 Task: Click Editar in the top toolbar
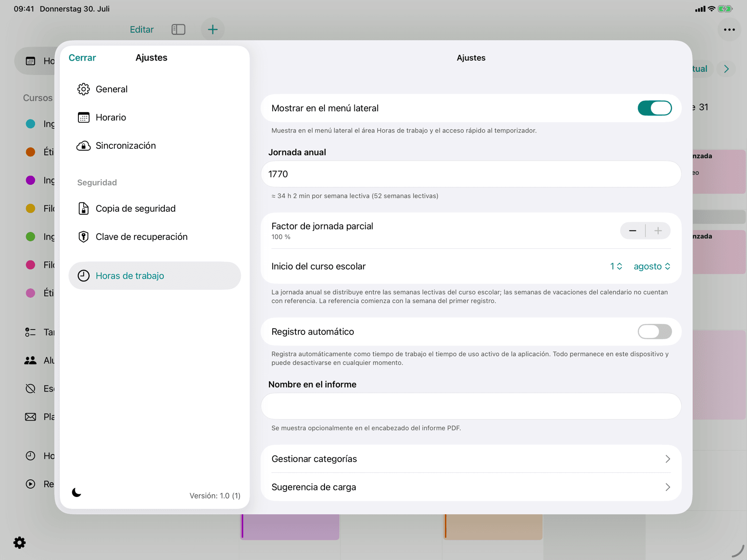coord(141,29)
